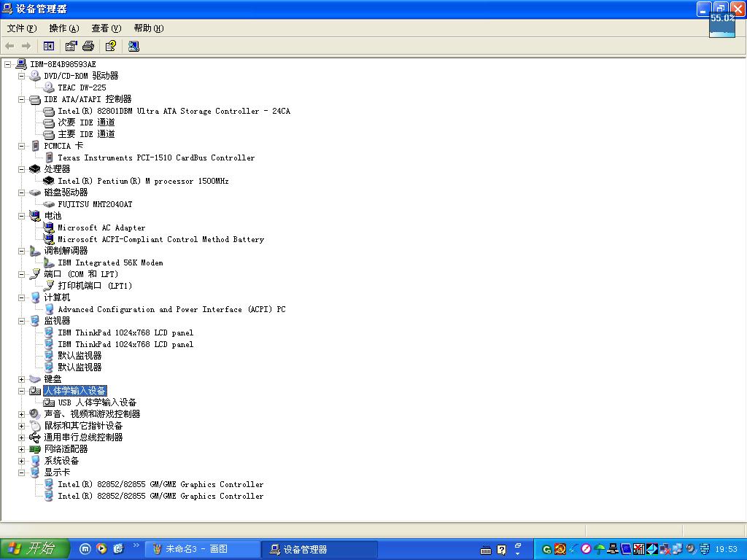
Task: Expand the 系统设备 category
Action: (x=21, y=461)
